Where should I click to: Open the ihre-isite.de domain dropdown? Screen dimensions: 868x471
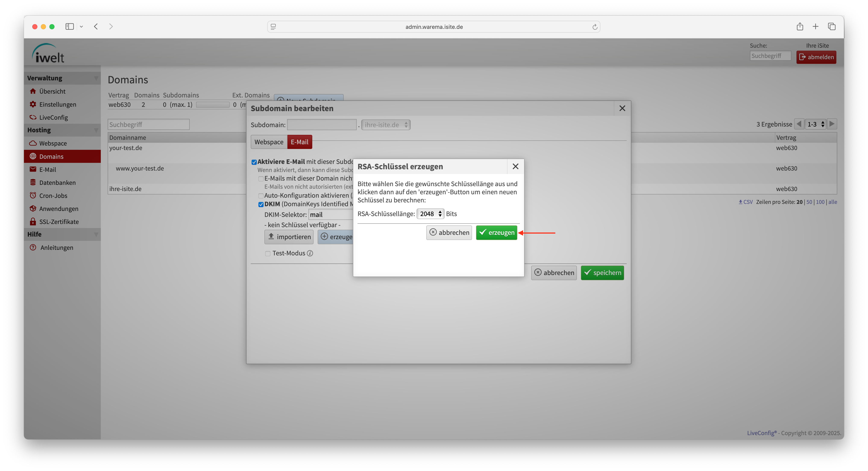(x=386, y=125)
